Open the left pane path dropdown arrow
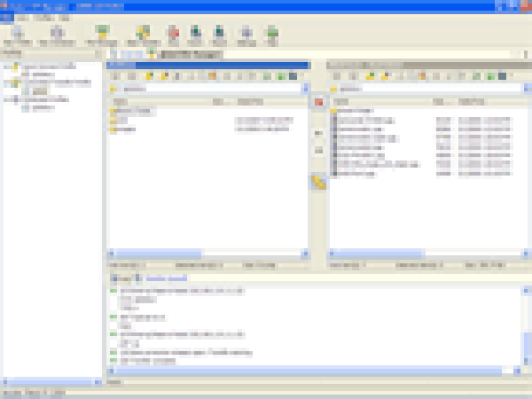This screenshot has height=399, width=532. (x=305, y=89)
